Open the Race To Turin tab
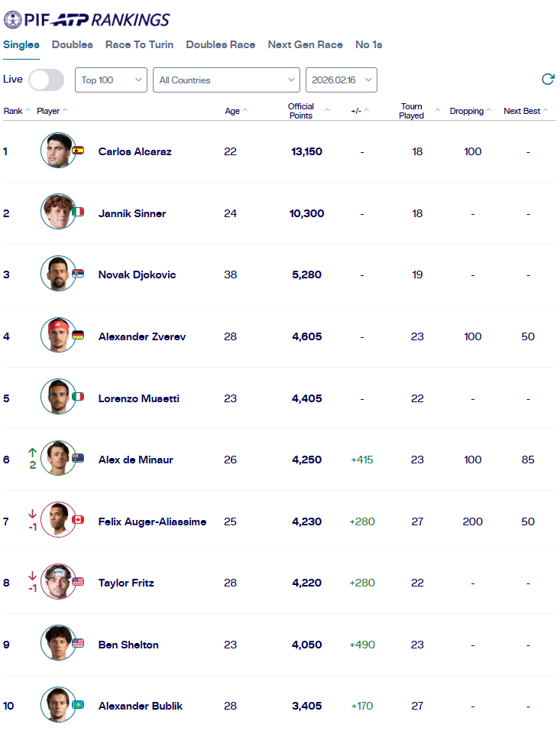560x731 pixels. pos(139,45)
